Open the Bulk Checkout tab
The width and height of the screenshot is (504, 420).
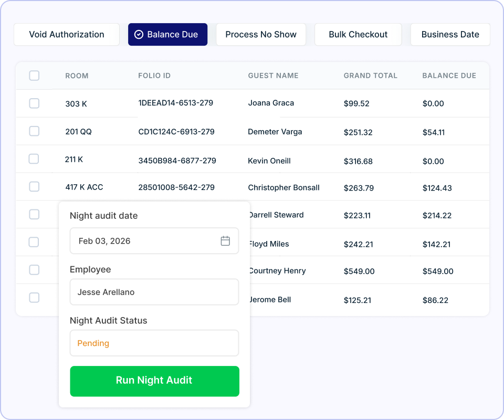358,34
